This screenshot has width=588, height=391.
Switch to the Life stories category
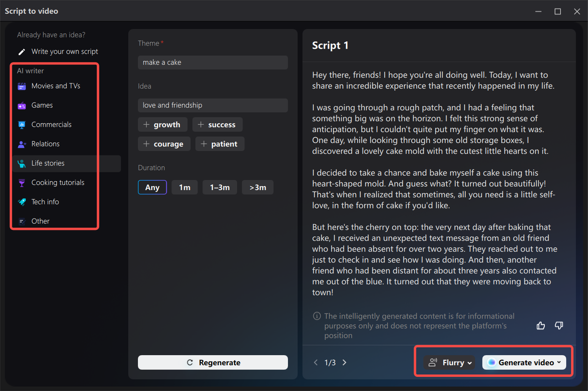[48, 163]
